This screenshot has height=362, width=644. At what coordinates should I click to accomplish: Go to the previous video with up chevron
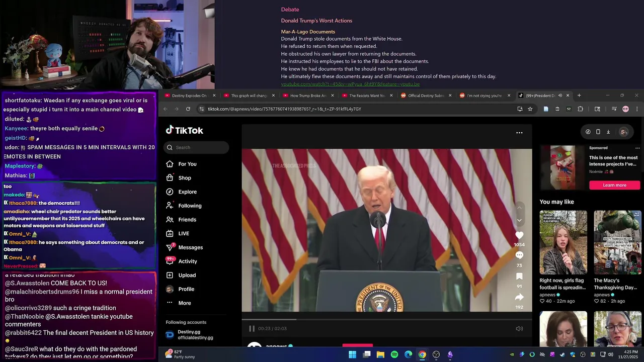click(519, 208)
